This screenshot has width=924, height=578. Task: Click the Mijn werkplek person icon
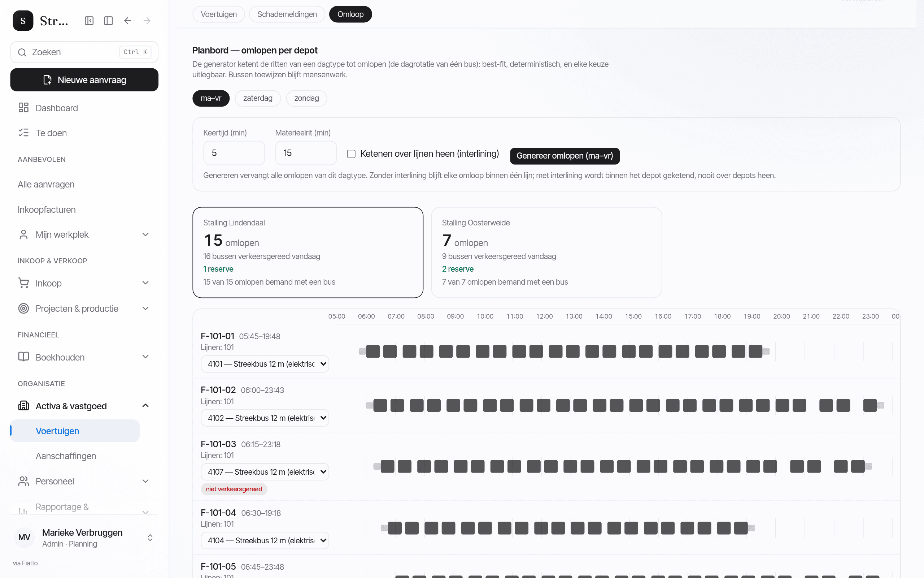click(x=24, y=234)
